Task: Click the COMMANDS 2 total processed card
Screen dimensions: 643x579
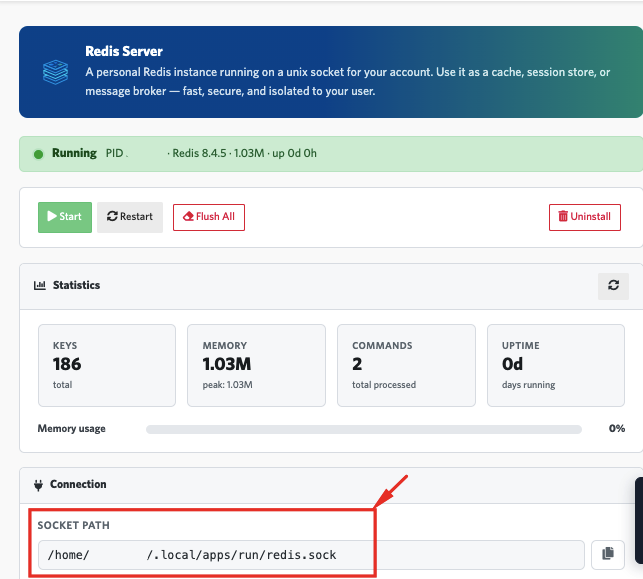Action: click(406, 365)
